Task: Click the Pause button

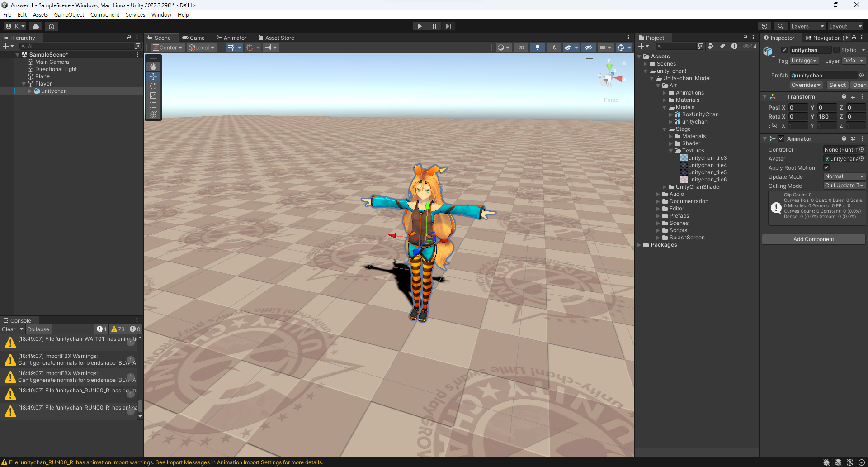Action: click(434, 26)
